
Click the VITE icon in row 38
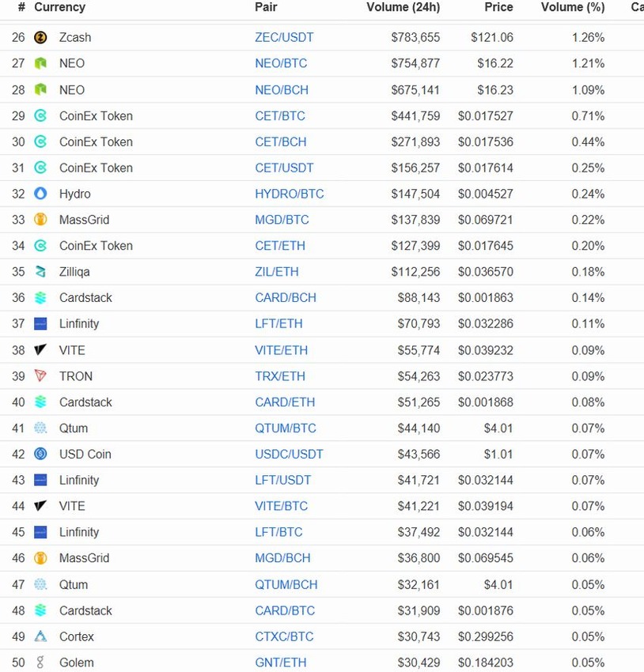tap(40, 350)
